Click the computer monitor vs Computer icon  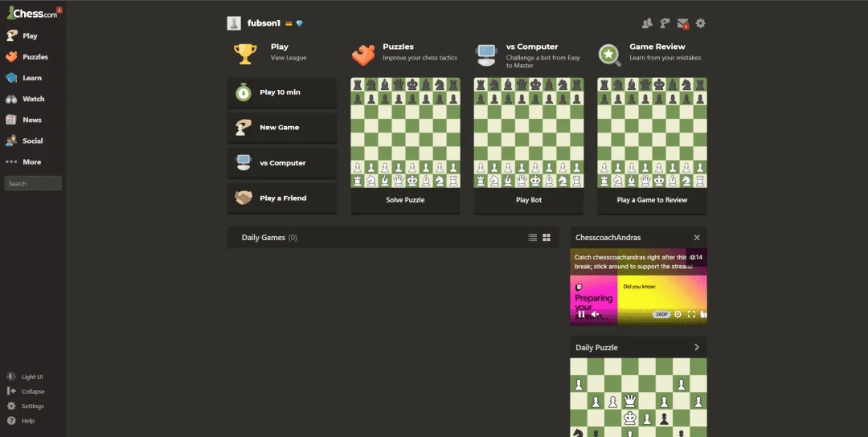tap(485, 55)
